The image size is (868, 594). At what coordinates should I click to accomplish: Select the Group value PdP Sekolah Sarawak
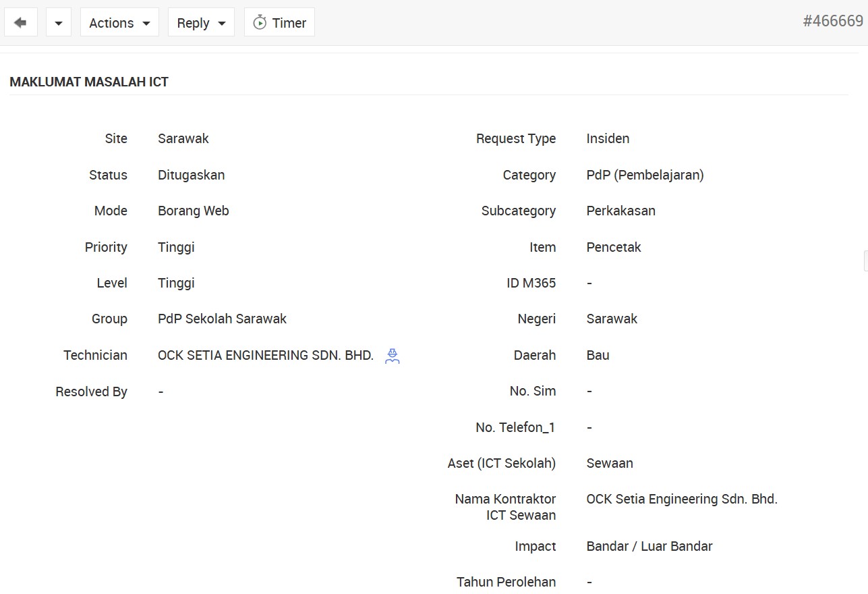click(x=222, y=319)
